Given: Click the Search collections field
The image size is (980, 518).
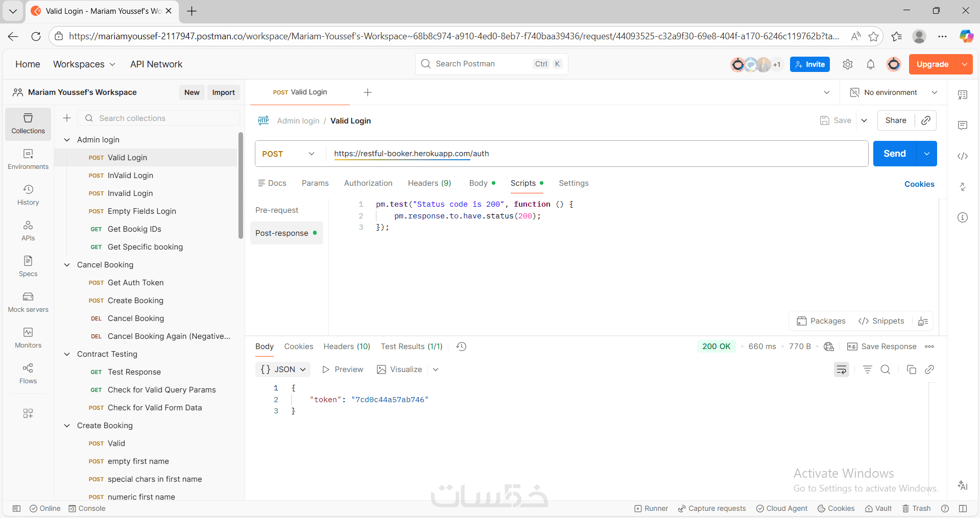Looking at the screenshot, I should (159, 118).
